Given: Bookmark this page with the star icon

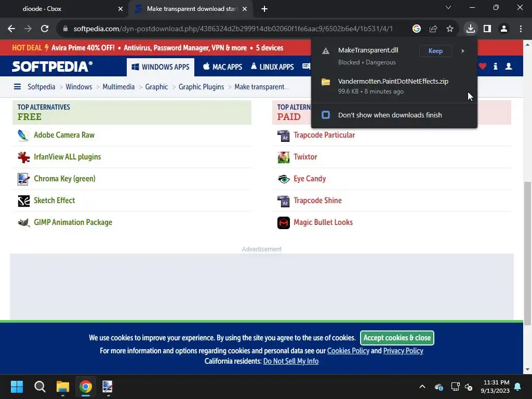Looking at the screenshot, I should click(449, 29).
